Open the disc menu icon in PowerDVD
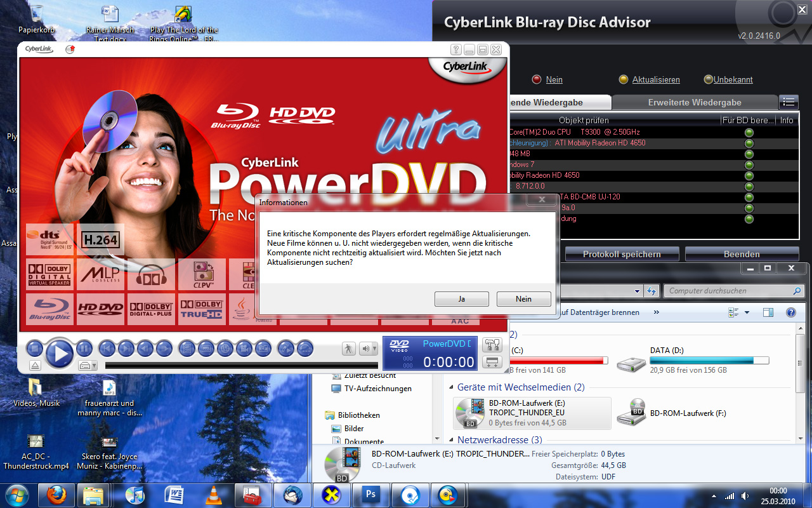812x508 pixels. (186, 348)
